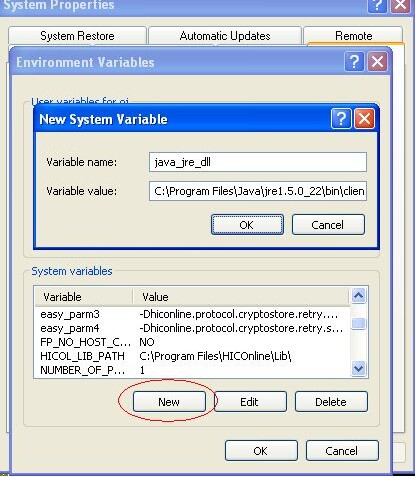Screen dimensions: 416x478
Task: Select the HICOL_LIB_PATH variable row
Action: [x=192, y=356]
